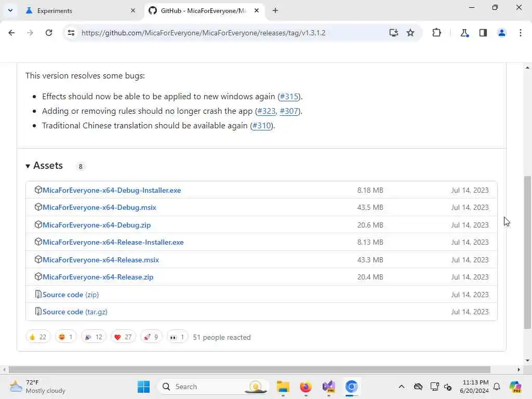This screenshot has height=399, width=532.
Task: Click zip file icon beside Source code (zip)
Action: (x=38, y=295)
